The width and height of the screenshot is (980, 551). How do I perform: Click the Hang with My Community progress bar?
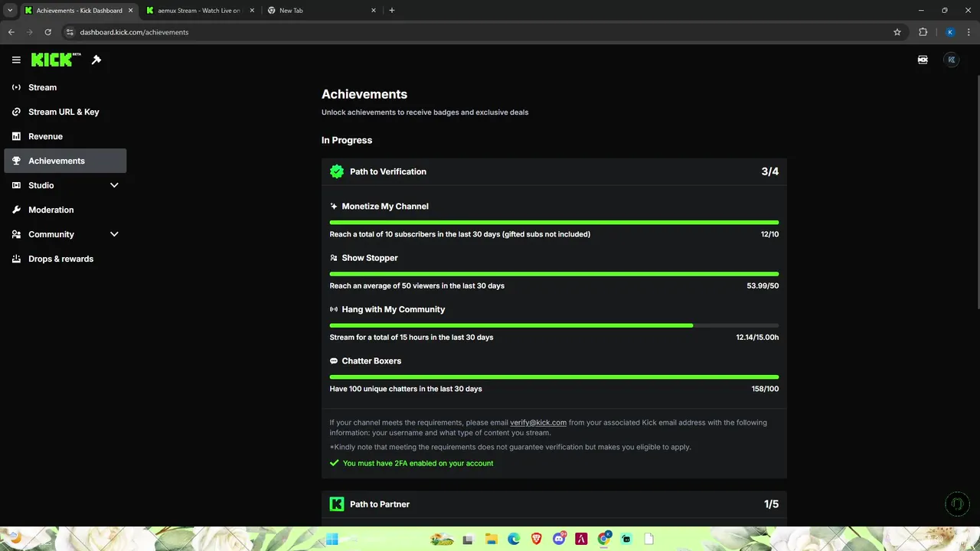pos(554,325)
